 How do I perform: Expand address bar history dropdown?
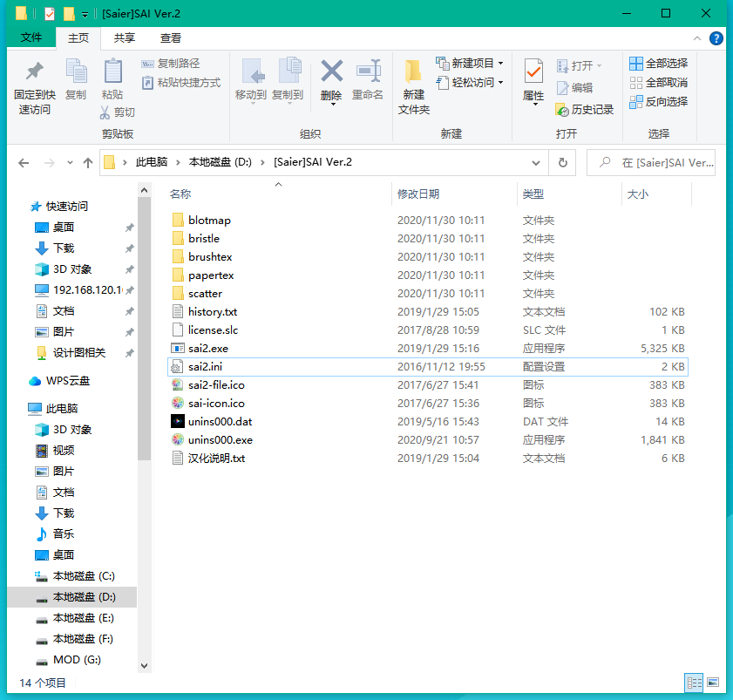click(x=536, y=163)
